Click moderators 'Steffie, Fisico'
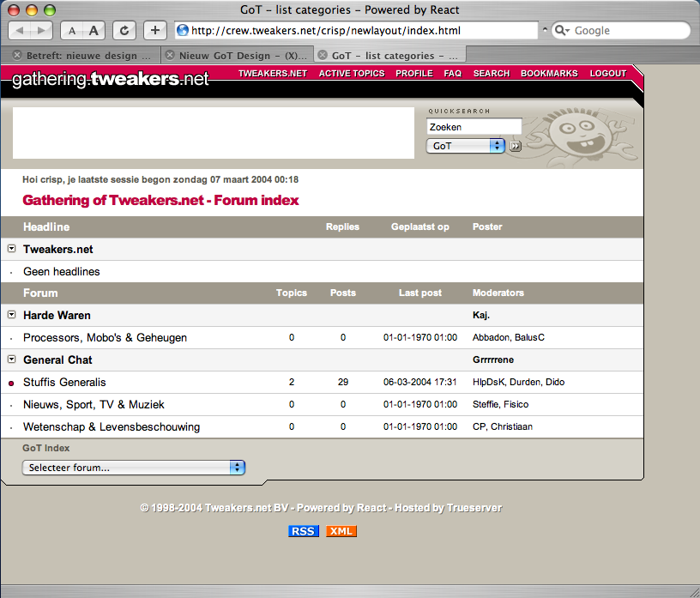 [x=500, y=405]
